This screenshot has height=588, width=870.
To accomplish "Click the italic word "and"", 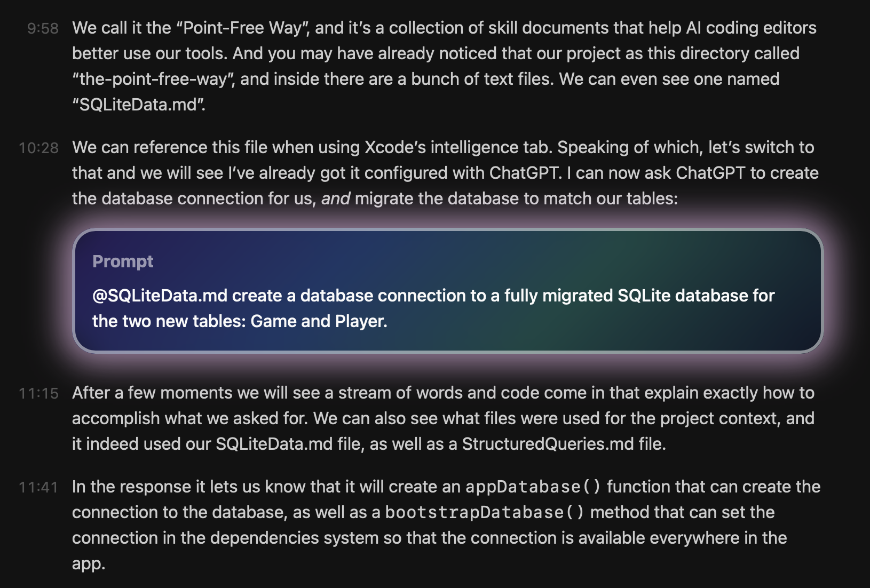I will (335, 198).
